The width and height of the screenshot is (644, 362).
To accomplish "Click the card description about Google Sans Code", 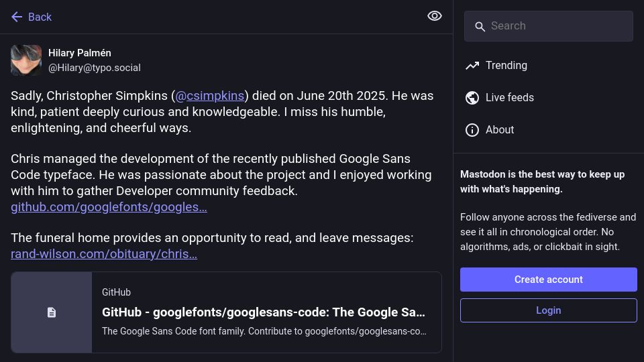I will pos(264,331).
